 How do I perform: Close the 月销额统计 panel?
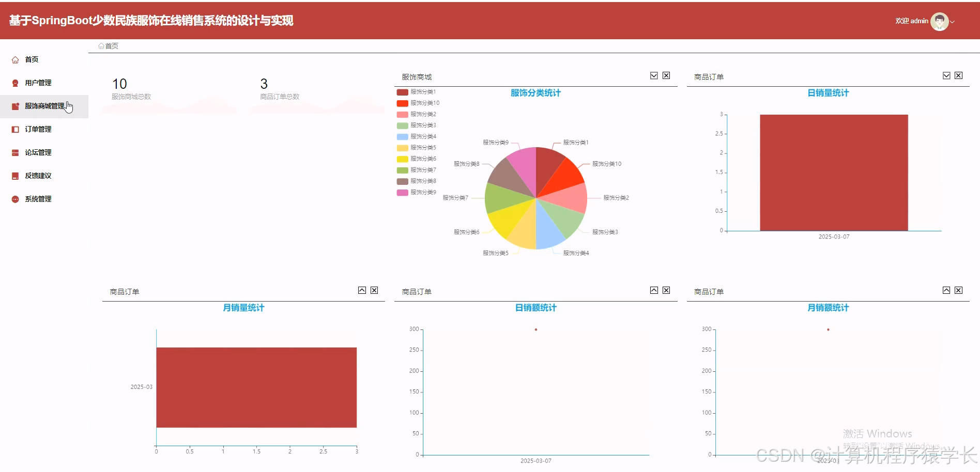coord(958,290)
